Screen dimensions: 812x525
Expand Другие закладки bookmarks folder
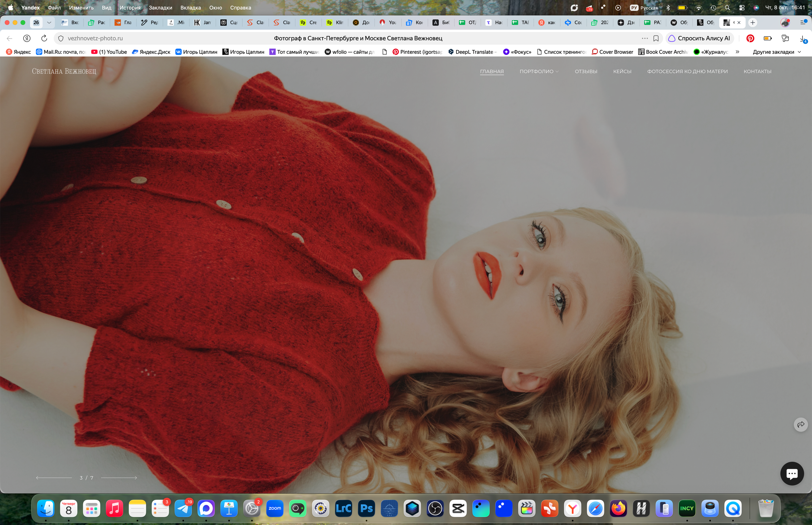pos(776,52)
